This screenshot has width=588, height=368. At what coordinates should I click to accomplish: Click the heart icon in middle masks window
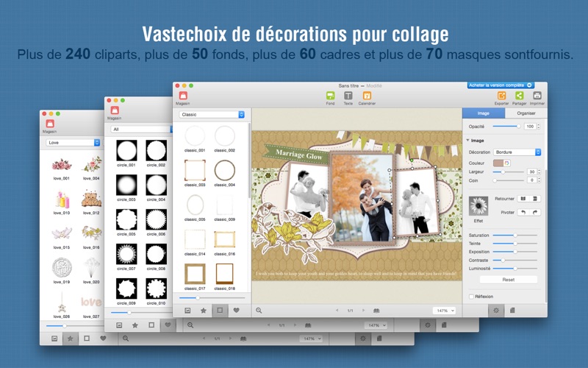coord(168,325)
